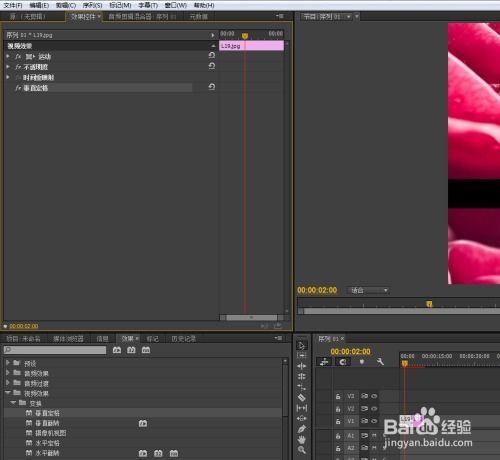
Task: Toggle snap in the timeline header
Action: pyautogui.click(x=343, y=362)
